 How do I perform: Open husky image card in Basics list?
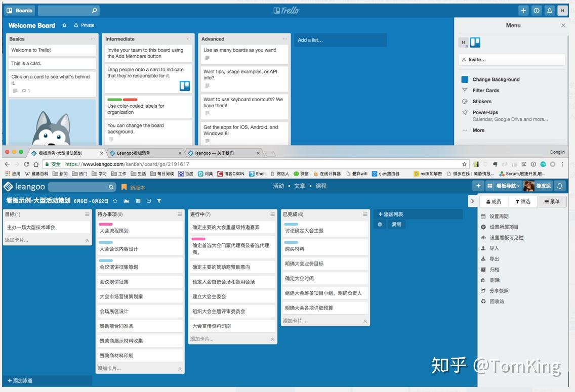click(52, 122)
